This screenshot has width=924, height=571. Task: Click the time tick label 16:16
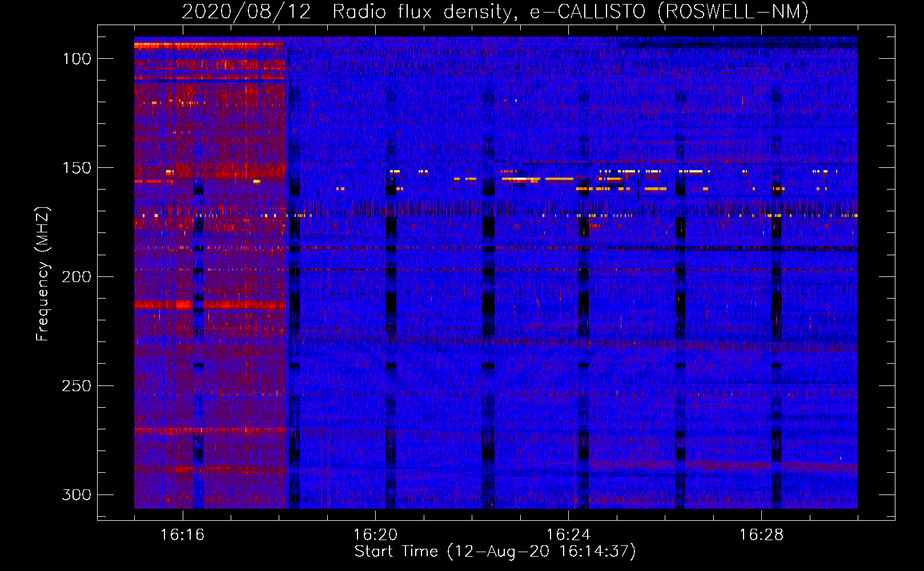tap(183, 535)
